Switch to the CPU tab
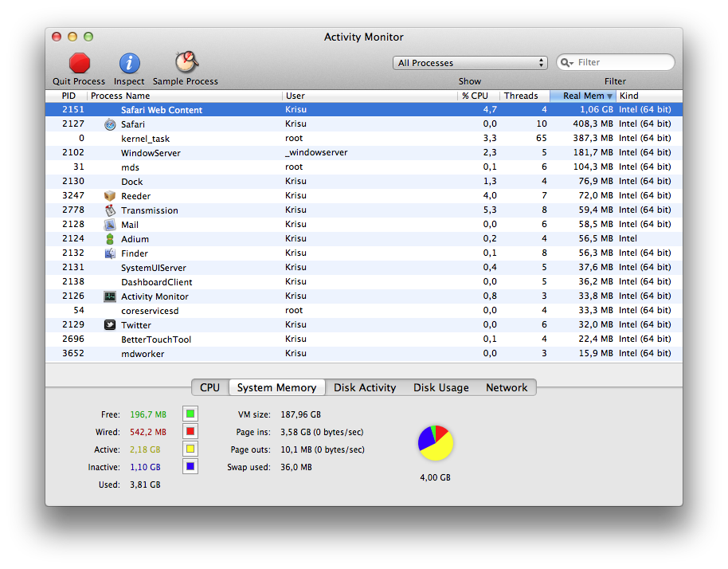Screen dimensions: 728x569 coord(209,387)
